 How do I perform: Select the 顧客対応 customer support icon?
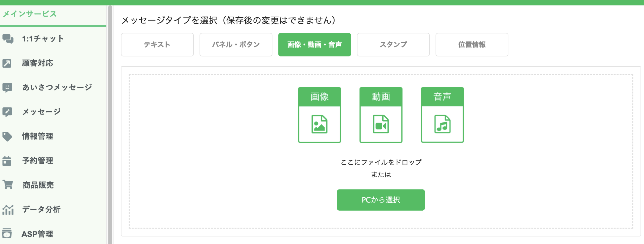[7, 63]
